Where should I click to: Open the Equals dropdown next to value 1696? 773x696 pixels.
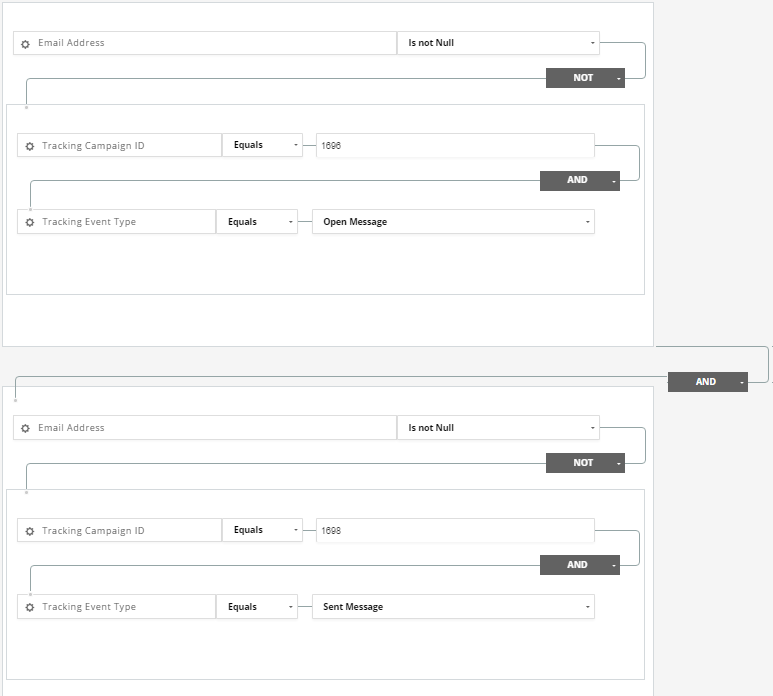tap(262, 145)
